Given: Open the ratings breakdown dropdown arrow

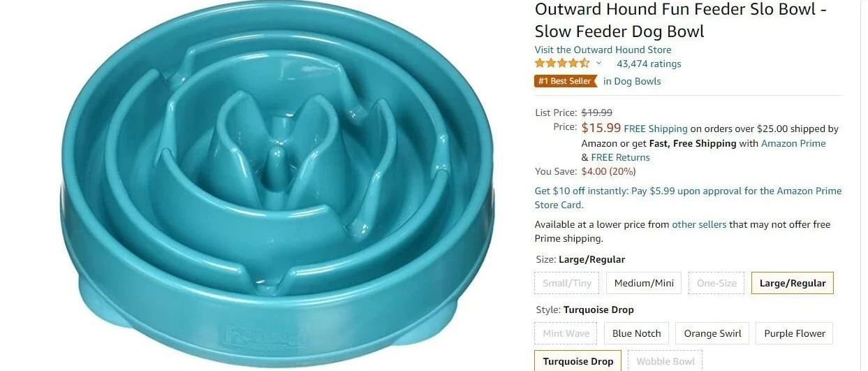Looking at the screenshot, I should coord(598,64).
